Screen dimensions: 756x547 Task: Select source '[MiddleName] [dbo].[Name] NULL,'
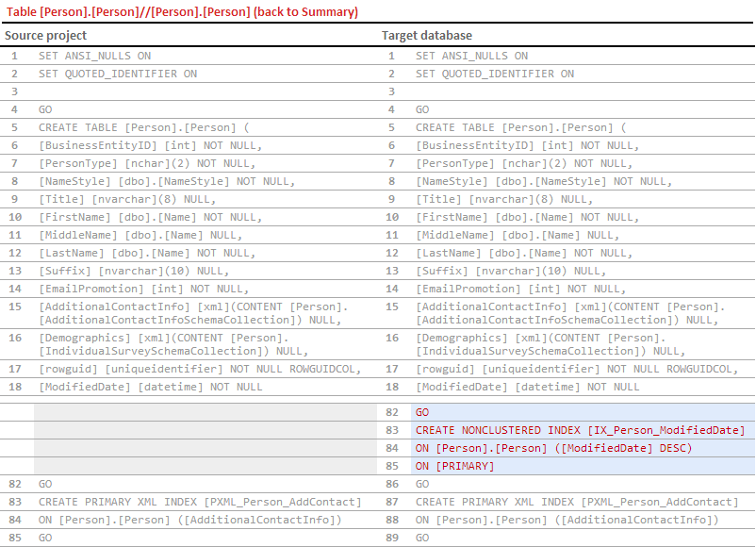tap(140, 235)
